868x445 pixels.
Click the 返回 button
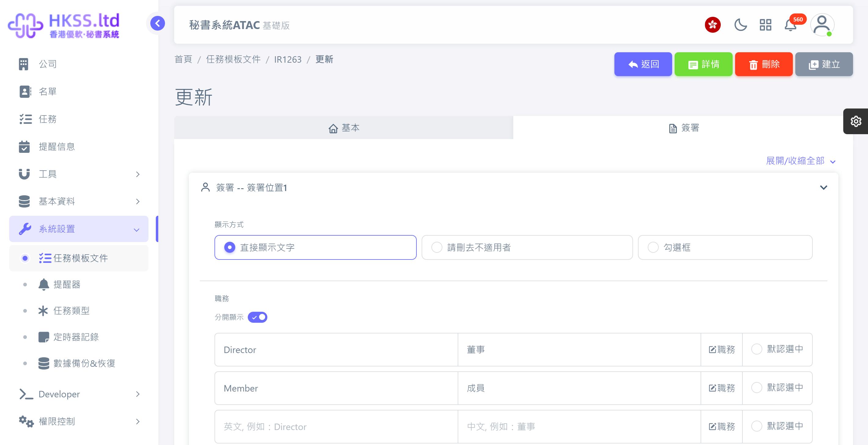pos(643,64)
